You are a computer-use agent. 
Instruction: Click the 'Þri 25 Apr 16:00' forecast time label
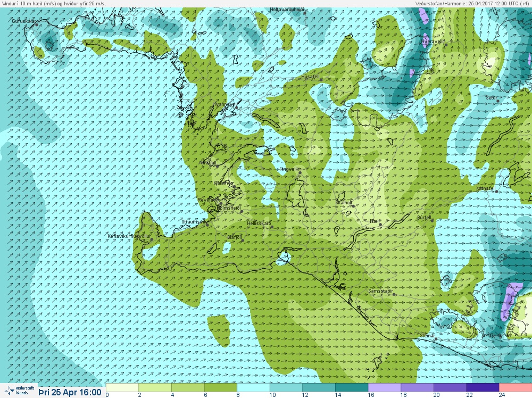click(70, 392)
